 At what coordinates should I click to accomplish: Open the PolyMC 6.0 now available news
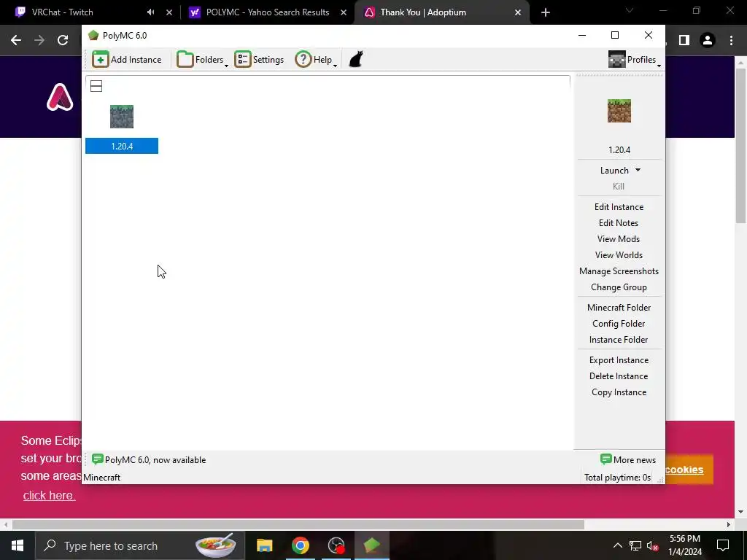149,460
